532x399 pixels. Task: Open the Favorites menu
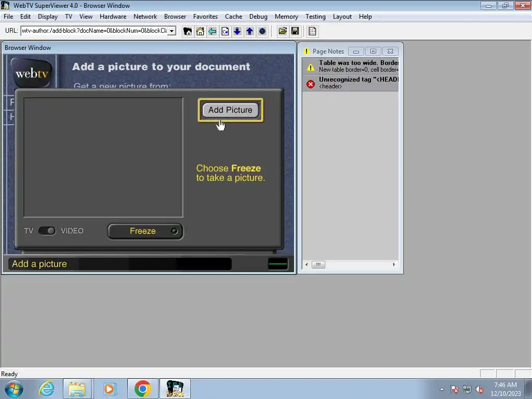tap(205, 17)
